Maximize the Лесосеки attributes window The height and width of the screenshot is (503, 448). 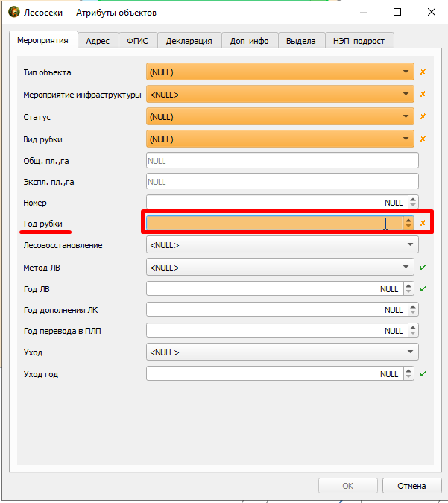[397, 12]
